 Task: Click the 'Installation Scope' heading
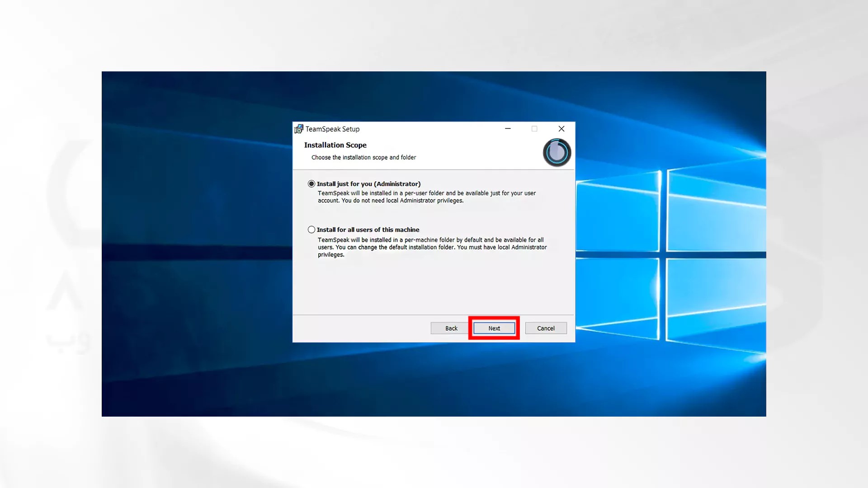(x=335, y=145)
